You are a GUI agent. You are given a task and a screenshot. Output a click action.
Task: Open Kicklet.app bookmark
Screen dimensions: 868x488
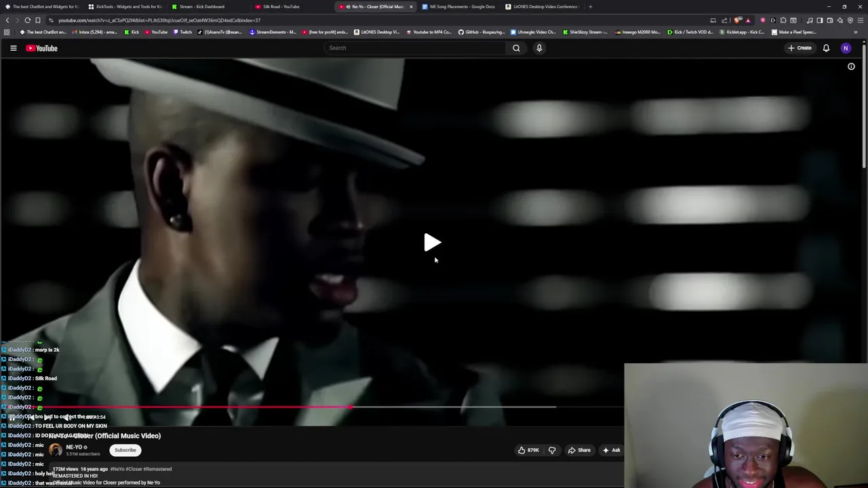pyautogui.click(x=743, y=32)
